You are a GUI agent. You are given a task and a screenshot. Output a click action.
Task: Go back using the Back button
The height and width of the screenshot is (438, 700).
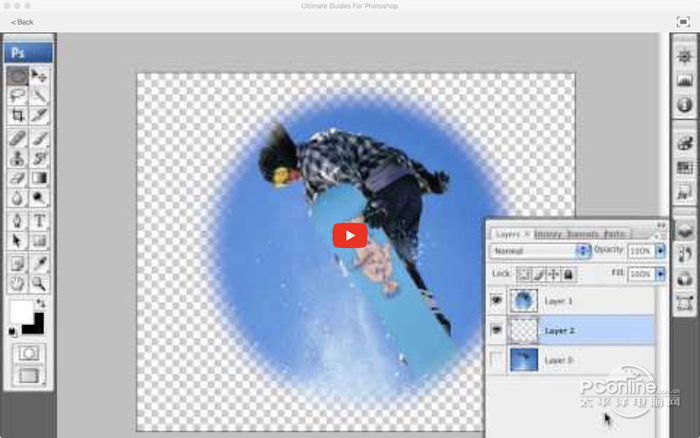(22, 22)
